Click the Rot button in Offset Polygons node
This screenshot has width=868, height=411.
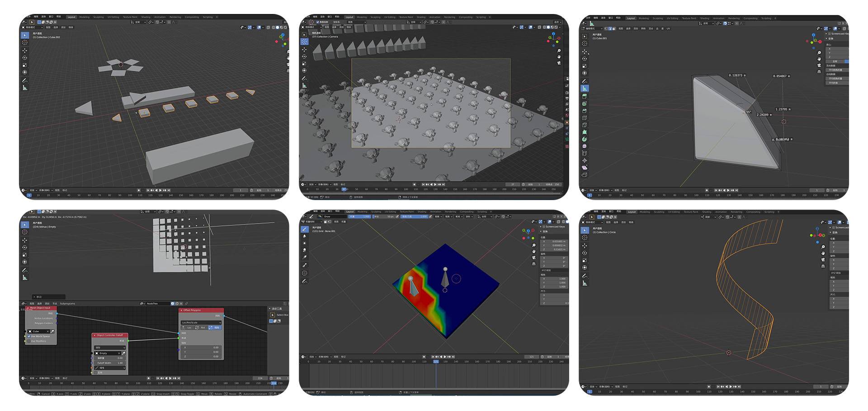tap(201, 327)
